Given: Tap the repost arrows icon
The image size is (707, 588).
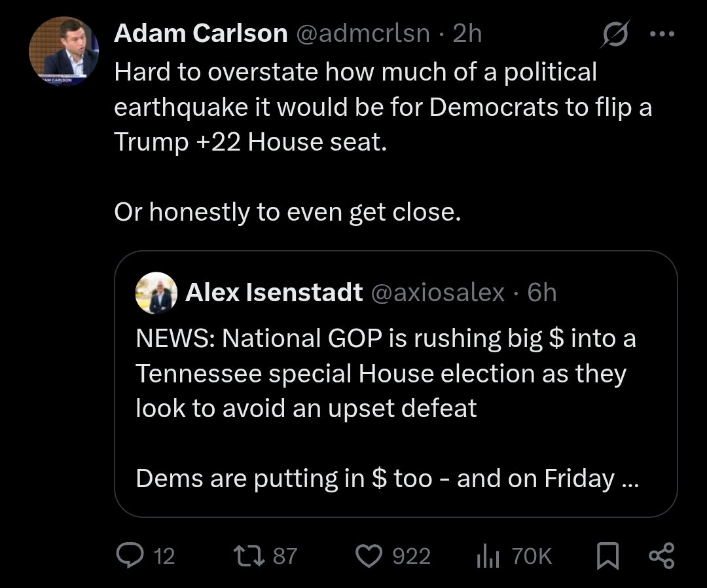Looking at the screenshot, I should [x=249, y=556].
